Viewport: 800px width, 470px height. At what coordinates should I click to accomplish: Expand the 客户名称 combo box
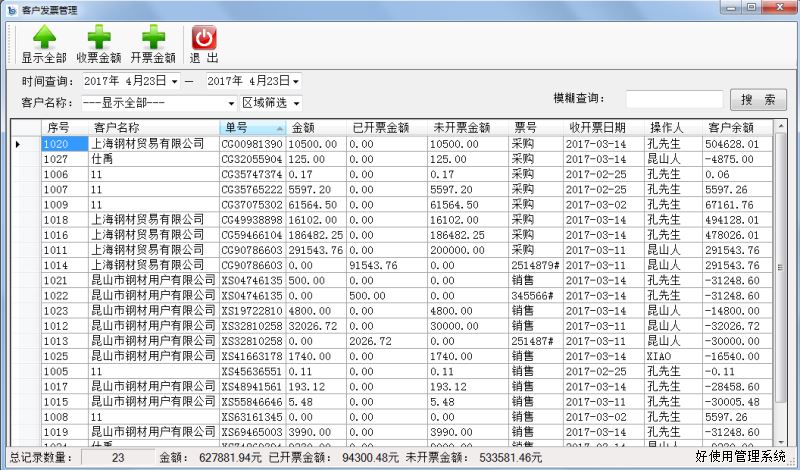[230, 103]
